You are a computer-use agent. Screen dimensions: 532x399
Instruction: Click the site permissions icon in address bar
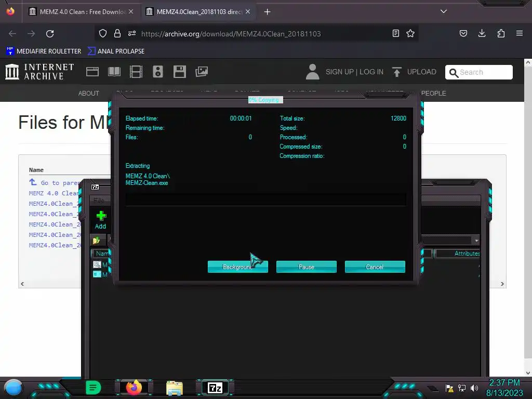(132, 33)
